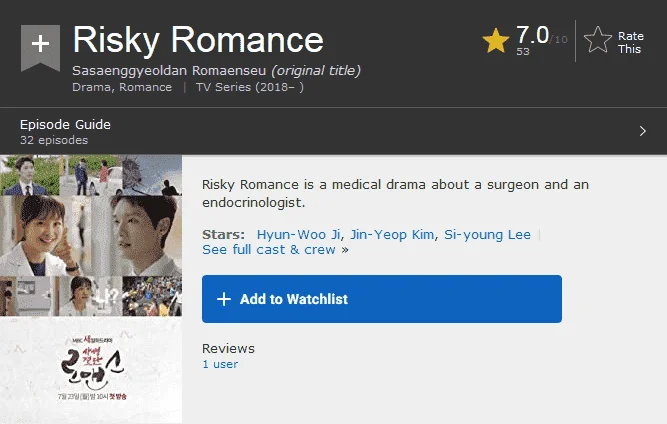Click the Rate This text
The image size is (667, 424).
point(631,43)
